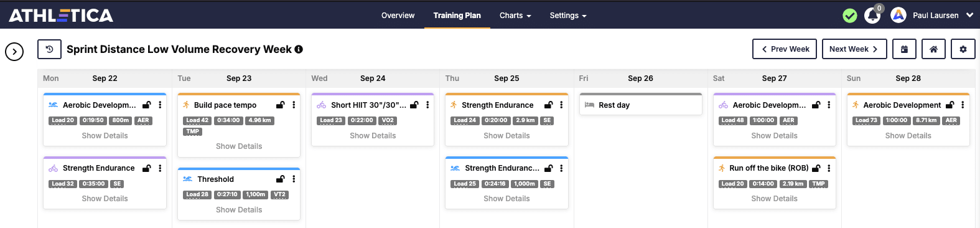Toggle lock on Short HIIT session
Image resolution: width=980 pixels, height=228 pixels.
click(414, 105)
